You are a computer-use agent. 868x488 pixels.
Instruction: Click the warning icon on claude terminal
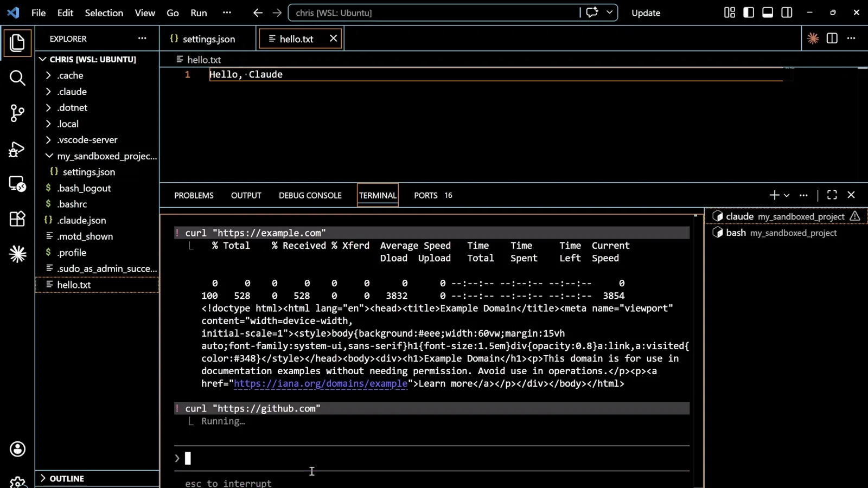(x=855, y=216)
